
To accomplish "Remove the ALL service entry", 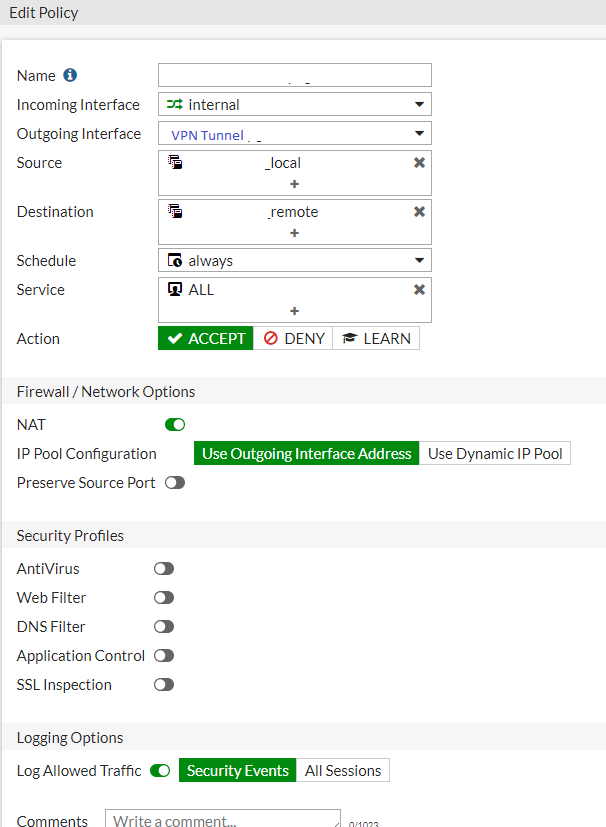I will (x=419, y=289).
